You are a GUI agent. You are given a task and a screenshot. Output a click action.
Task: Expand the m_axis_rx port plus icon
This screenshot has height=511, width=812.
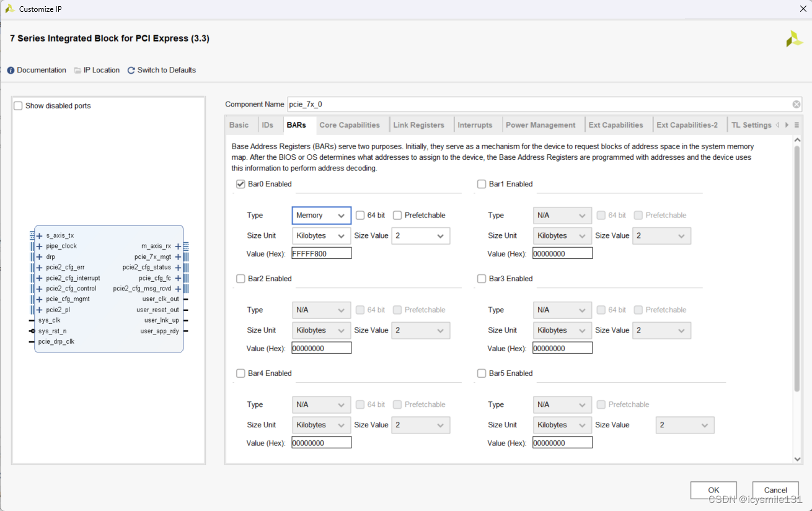coord(178,247)
